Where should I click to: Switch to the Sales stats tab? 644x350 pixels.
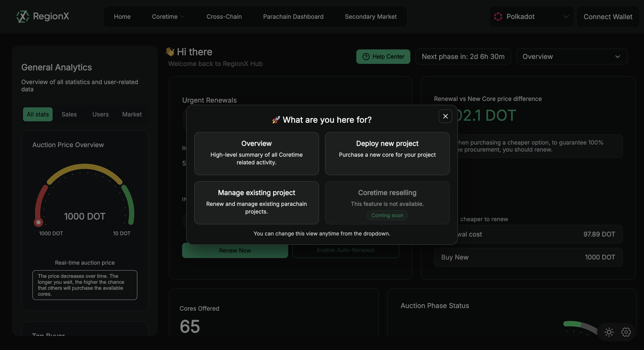click(69, 115)
